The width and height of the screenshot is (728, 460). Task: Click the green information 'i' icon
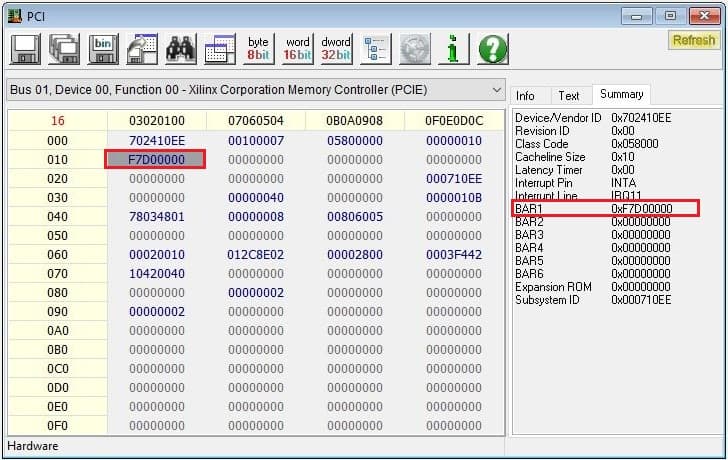(453, 49)
